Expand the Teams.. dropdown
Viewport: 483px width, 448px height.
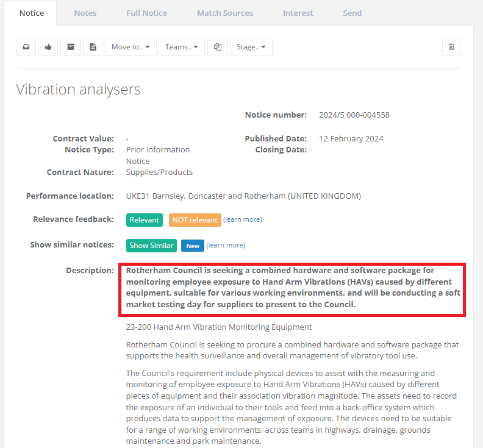182,47
